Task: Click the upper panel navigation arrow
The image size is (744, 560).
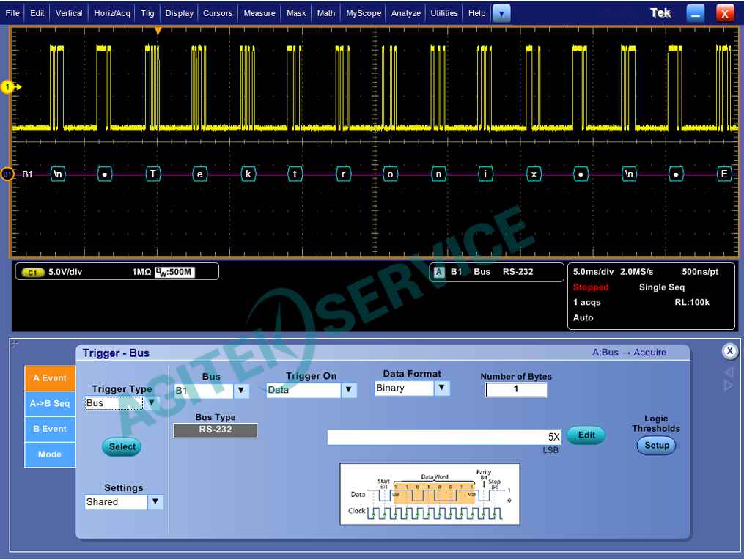Action: [729, 372]
